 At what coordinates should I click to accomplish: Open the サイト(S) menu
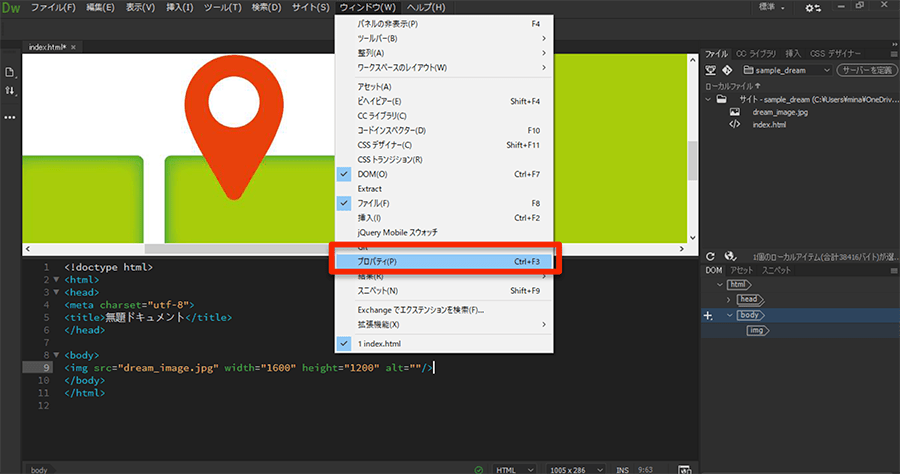click(311, 7)
